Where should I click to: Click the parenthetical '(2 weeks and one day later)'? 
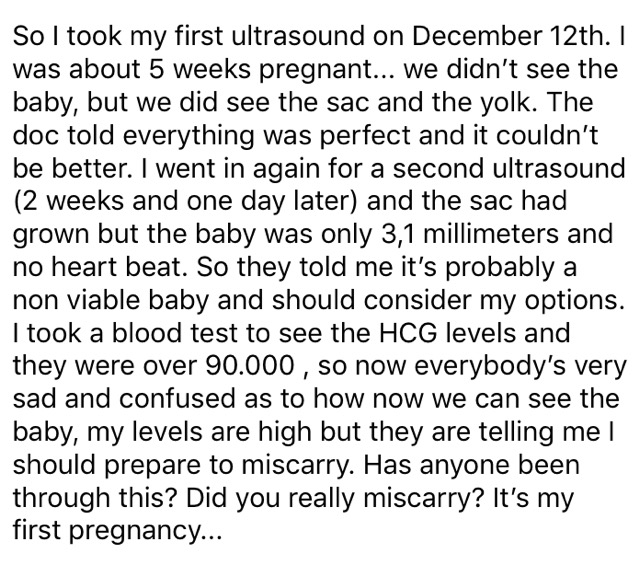tap(186, 202)
